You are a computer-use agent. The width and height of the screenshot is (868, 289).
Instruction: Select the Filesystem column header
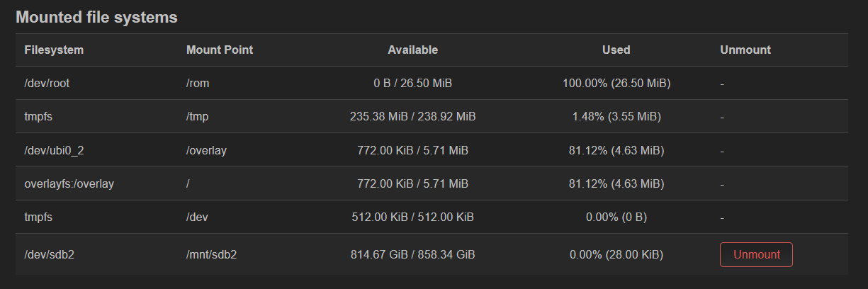pos(54,50)
